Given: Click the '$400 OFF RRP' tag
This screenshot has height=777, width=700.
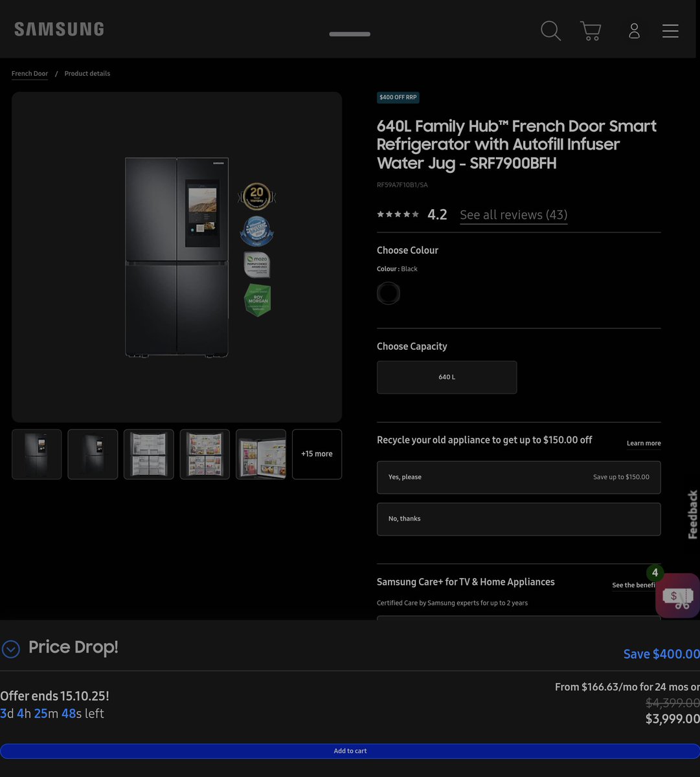Looking at the screenshot, I should coord(398,98).
